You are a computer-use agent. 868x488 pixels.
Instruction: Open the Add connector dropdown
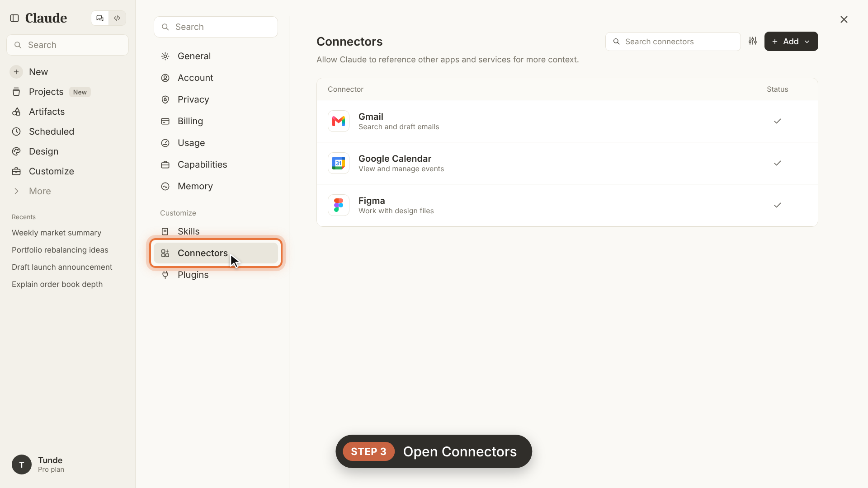791,41
